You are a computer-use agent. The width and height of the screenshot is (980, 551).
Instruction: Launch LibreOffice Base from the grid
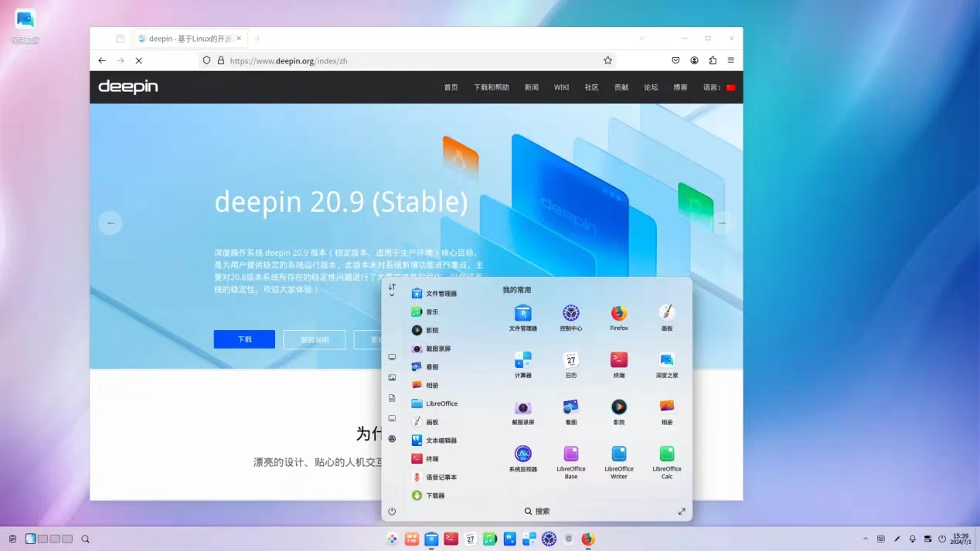[571, 461]
